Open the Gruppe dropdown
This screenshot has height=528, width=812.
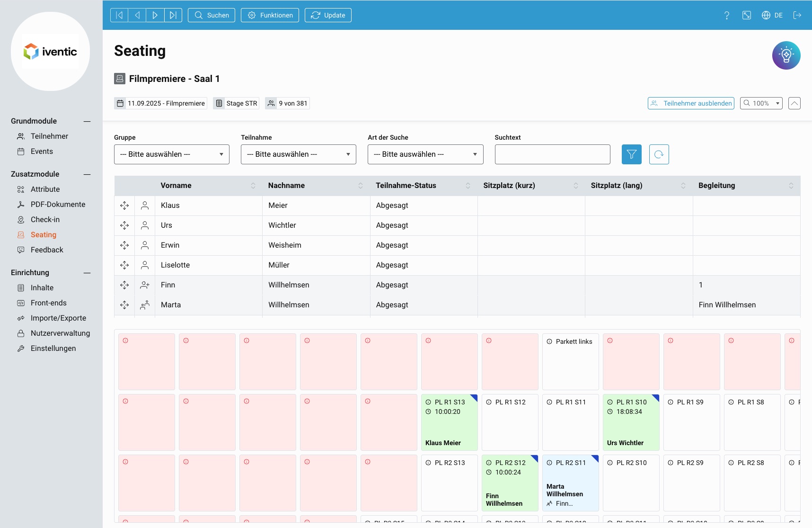pyautogui.click(x=171, y=154)
